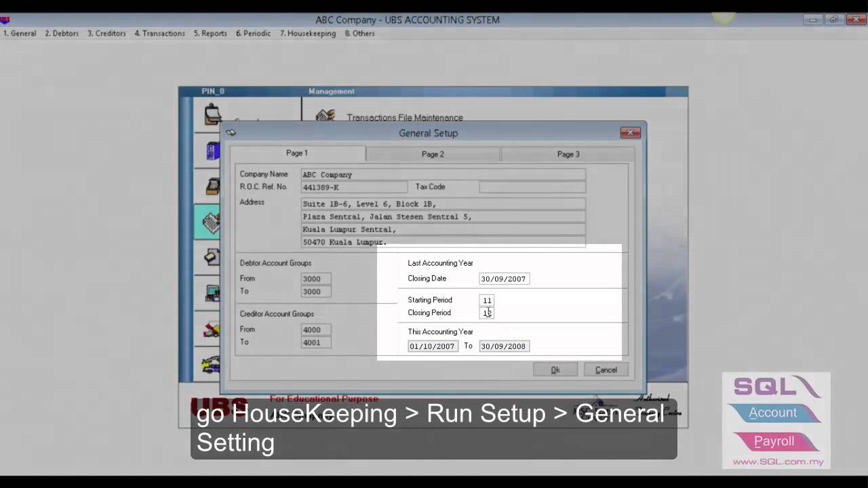Image resolution: width=868 pixels, height=488 pixels.
Task: Click the Transactions File Maintenance icon
Action: 325,117
